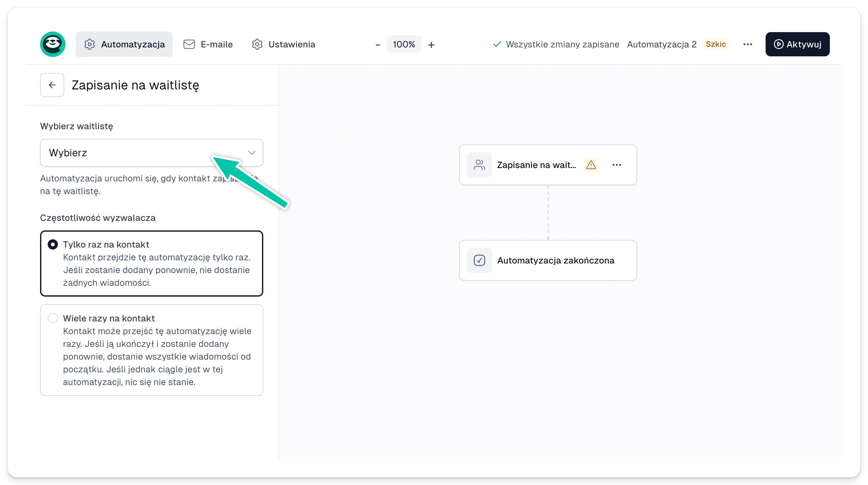The width and height of the screenshot is (868, 485).
Task: Click the warning triangle on trigger node
Action: pyautogui.click(x=591, y=165)
